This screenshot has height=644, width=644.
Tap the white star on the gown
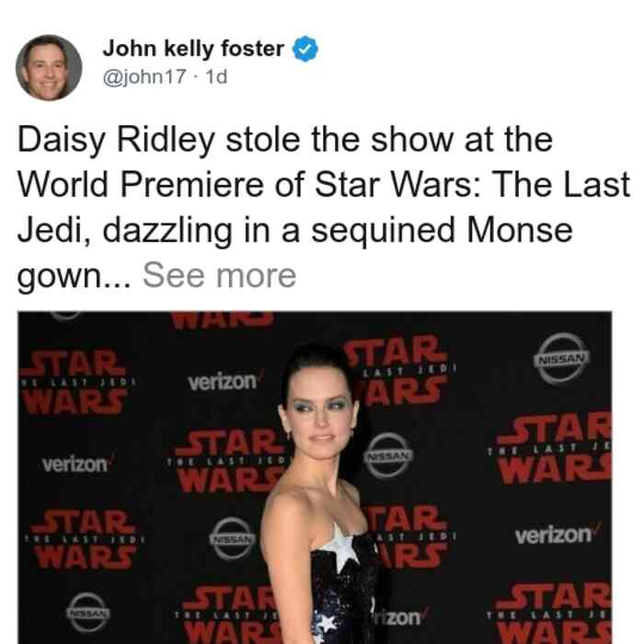coord(341,549)
